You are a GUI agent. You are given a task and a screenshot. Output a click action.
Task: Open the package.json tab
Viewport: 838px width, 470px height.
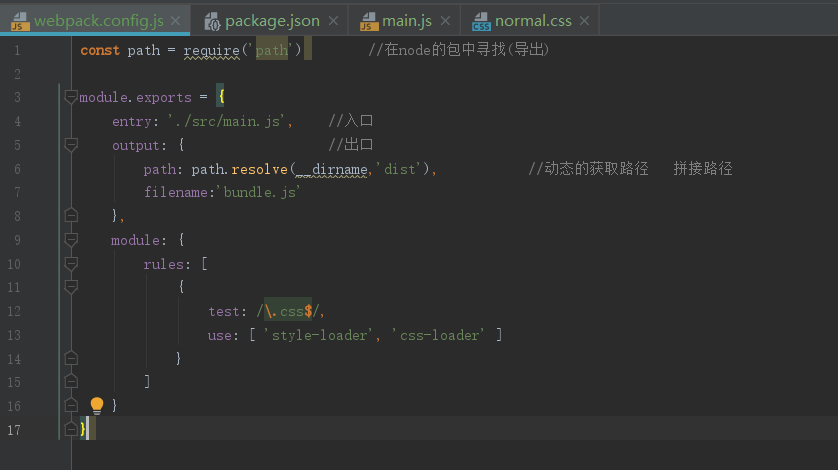click(272, 21)
